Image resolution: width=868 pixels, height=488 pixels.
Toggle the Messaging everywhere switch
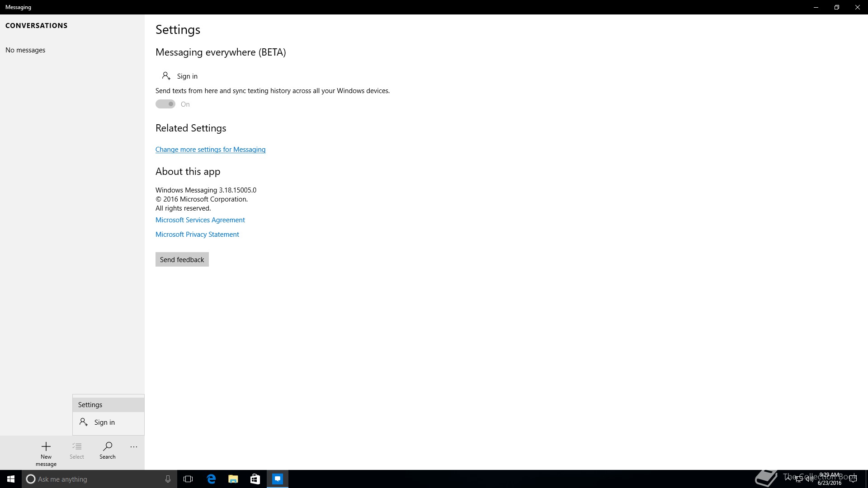[x=165, y=104]
